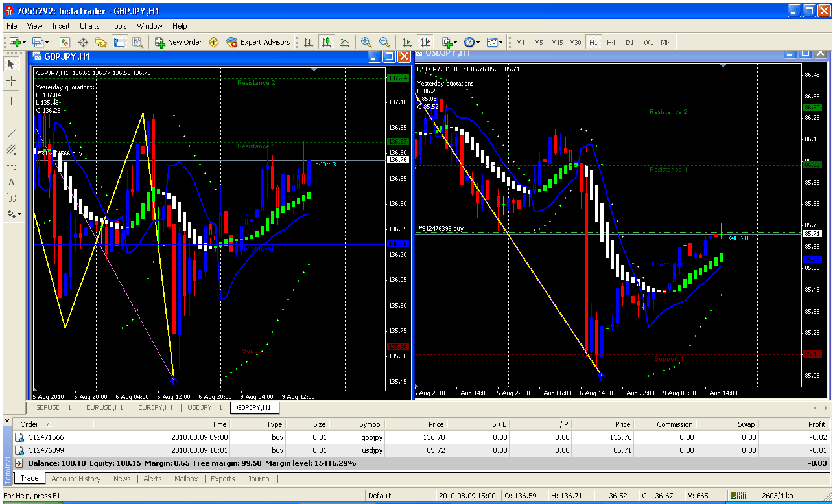Switch to the Account History tab
The width and height of the screenshot is (835, 504).
coord(76,479)
